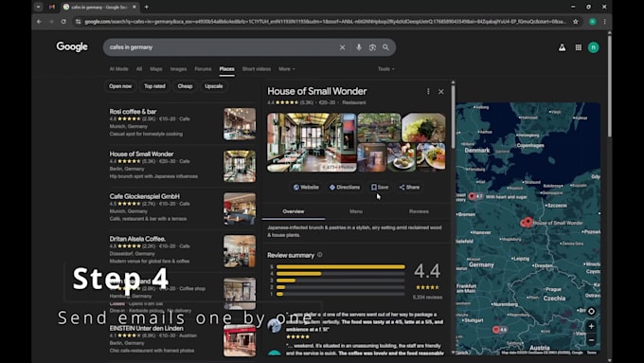Switch to Images results tab
The height and width of the screenshot is (363, 644).
pos(178,69)
